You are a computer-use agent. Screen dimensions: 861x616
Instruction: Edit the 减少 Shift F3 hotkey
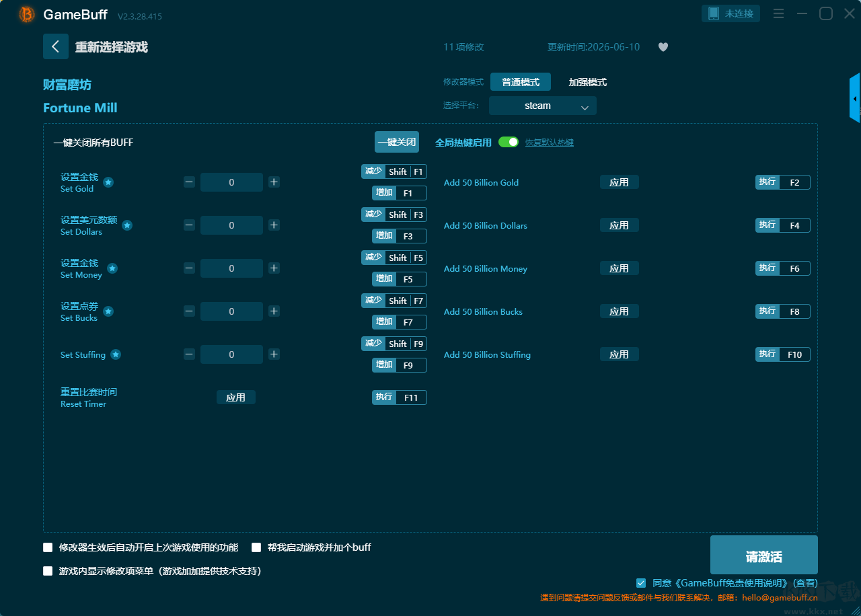pos(394,215)
